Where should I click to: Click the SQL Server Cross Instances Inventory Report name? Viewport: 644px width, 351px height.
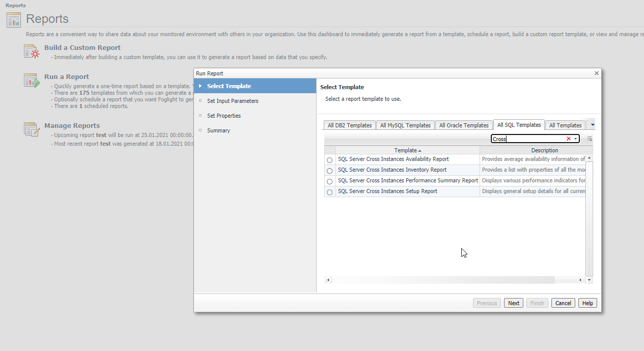coord(392,170)
